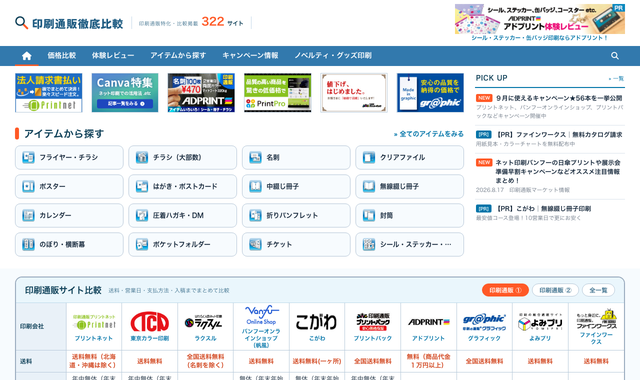Select the 印刷通販① tab
This screenshot has height=380, width=640.
pos(505,290)
